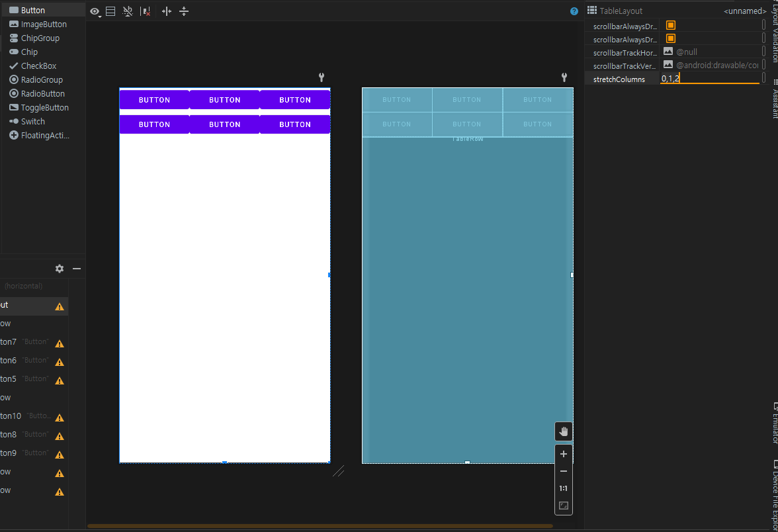Click warning icon on the ton10 row
Screen dimensions: 778x532
(60, 418)
